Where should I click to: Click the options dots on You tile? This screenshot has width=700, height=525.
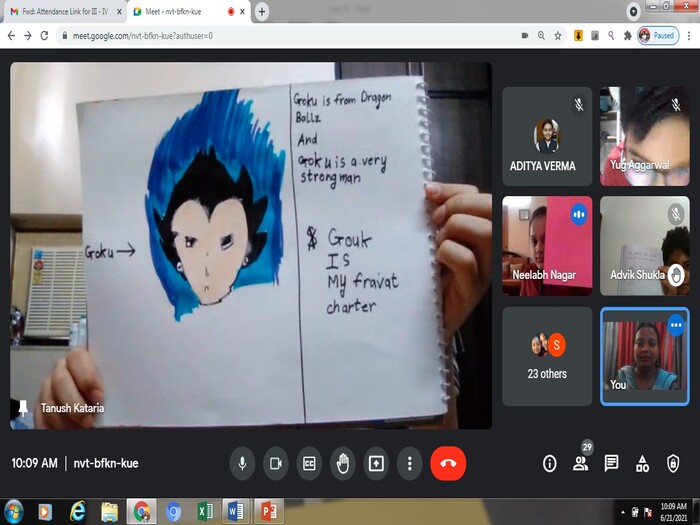[x=676, y=325]
